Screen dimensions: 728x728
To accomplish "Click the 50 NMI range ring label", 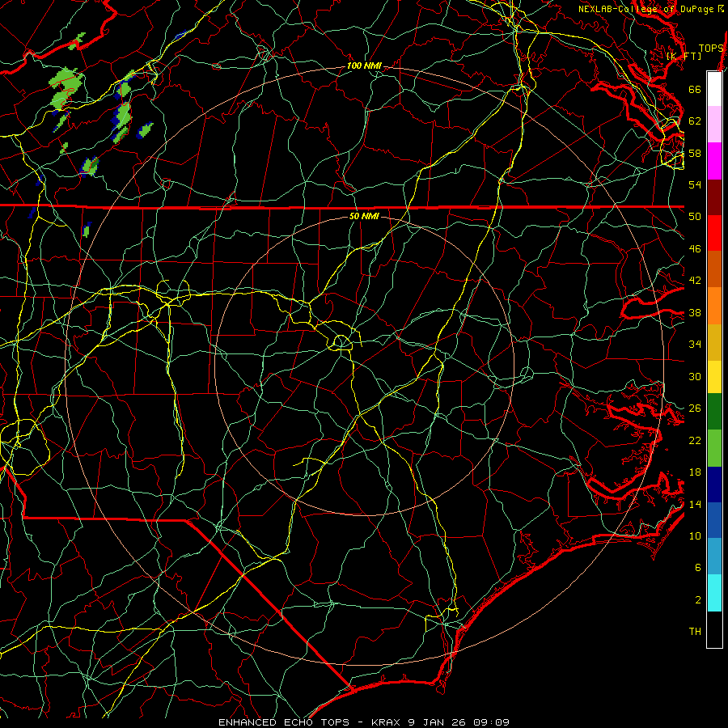I will point(364,216).
